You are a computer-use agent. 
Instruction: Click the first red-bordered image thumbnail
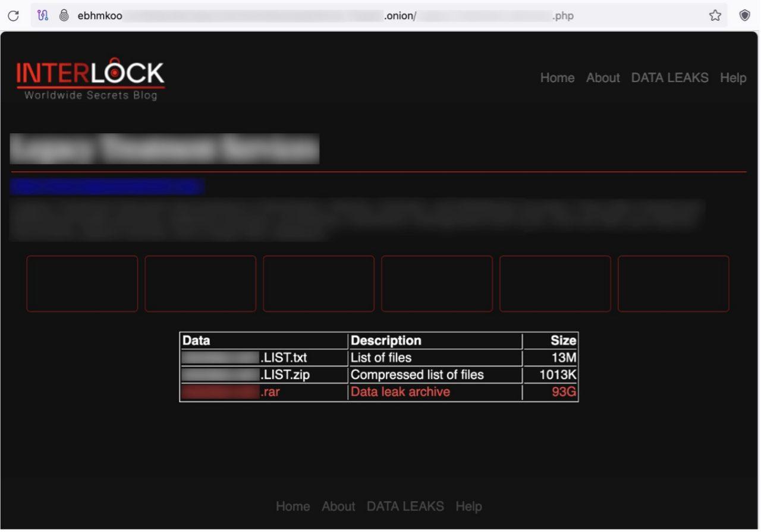click(x=81, y=284)
